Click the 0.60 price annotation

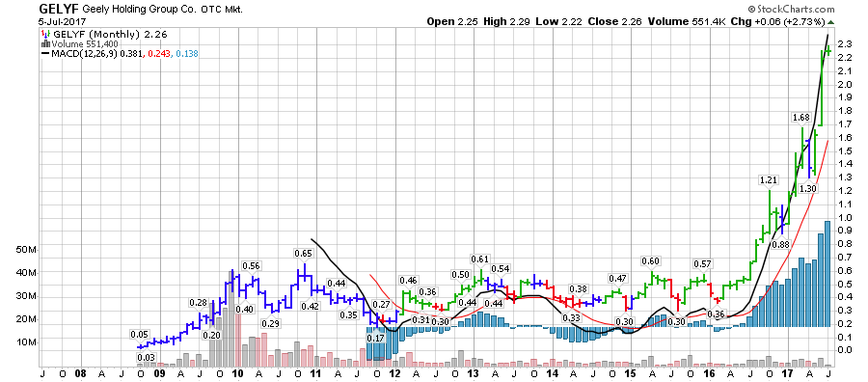coord(650,260)
